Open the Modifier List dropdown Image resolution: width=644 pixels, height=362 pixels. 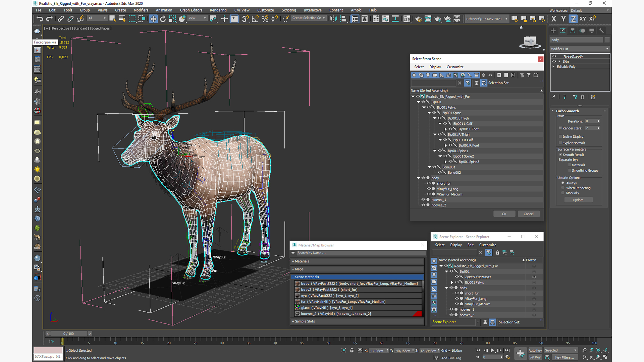point(580,49)
